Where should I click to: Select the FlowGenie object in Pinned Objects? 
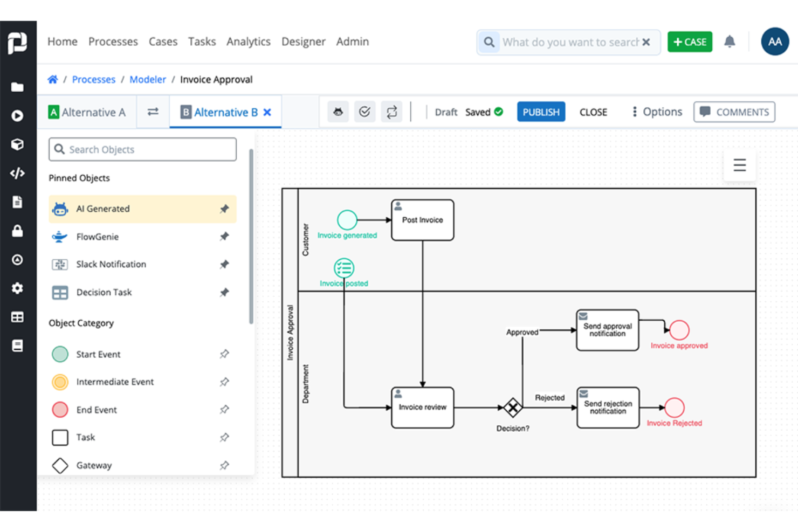pos(98,237)
